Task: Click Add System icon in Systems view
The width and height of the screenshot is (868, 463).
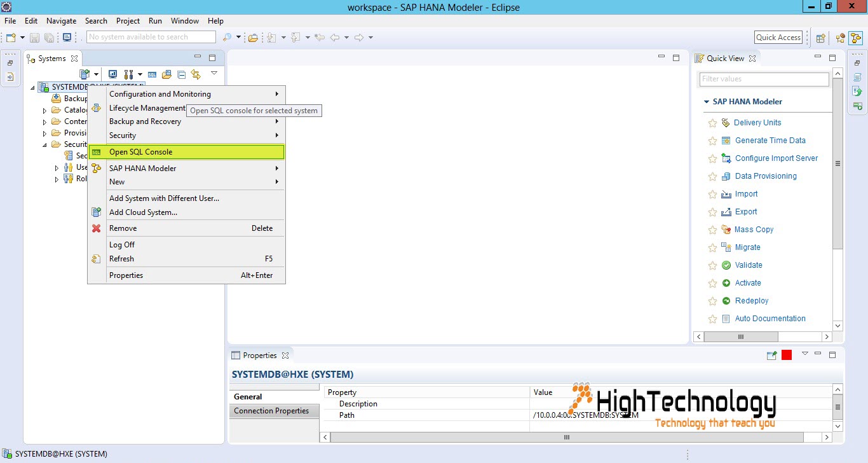Action: point(85,74)
